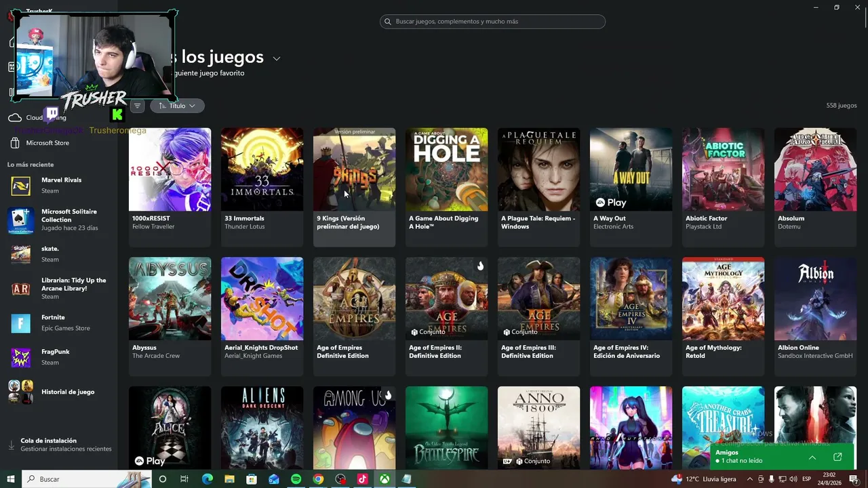Viewport: 868px width, 488px height.
Task: Open TikTok app from taskbar
Action: click(362, 479)
